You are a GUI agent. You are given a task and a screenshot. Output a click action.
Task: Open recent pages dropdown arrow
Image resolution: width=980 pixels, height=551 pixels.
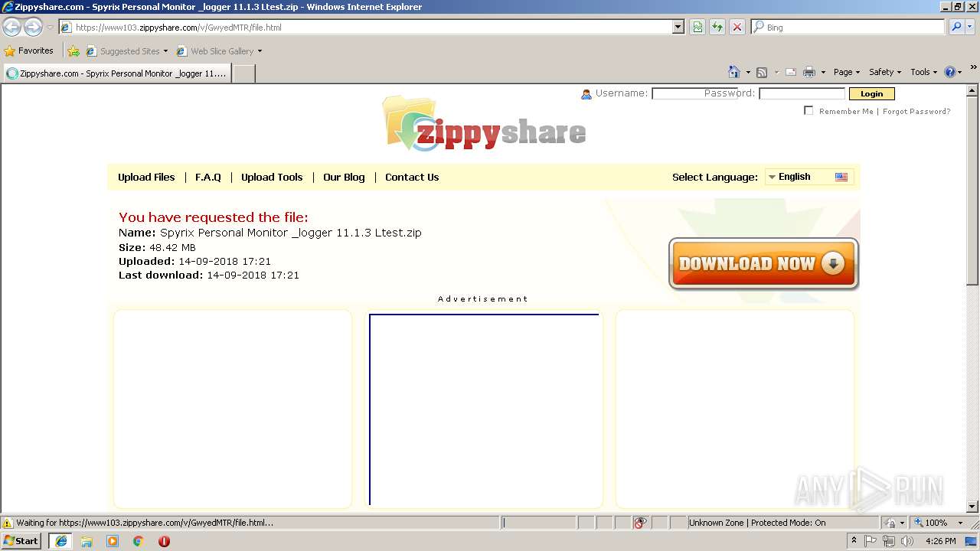coord(50,27)
